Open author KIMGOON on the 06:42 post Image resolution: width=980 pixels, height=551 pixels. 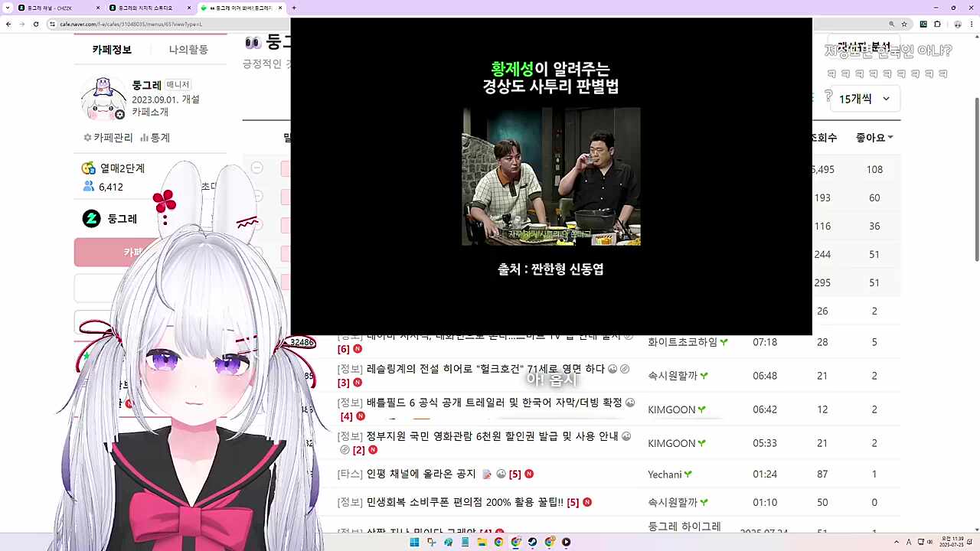coord(671,409)
